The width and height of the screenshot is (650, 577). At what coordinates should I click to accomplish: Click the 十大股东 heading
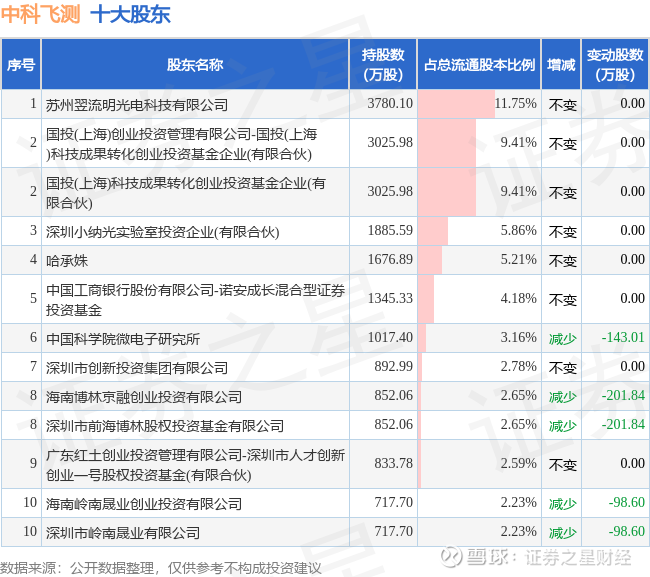click(130, 14)
